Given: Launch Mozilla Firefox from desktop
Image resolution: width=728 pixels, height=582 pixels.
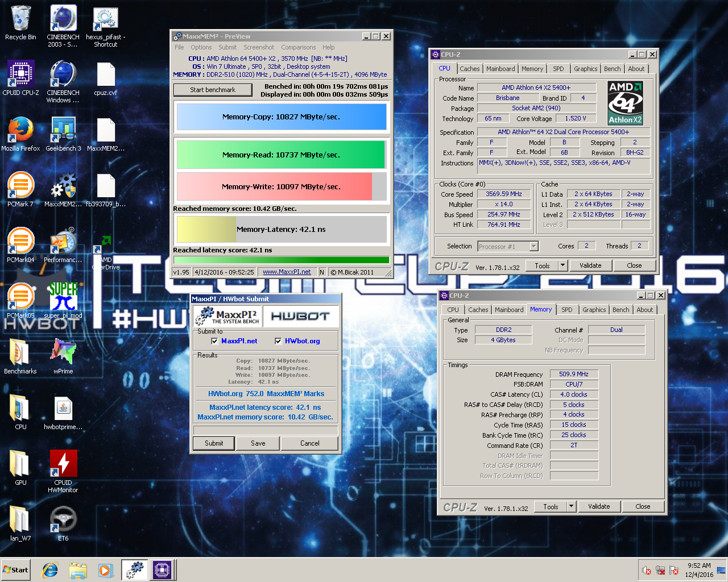Looking at the screenshot, I should click(x=21, y=134).
